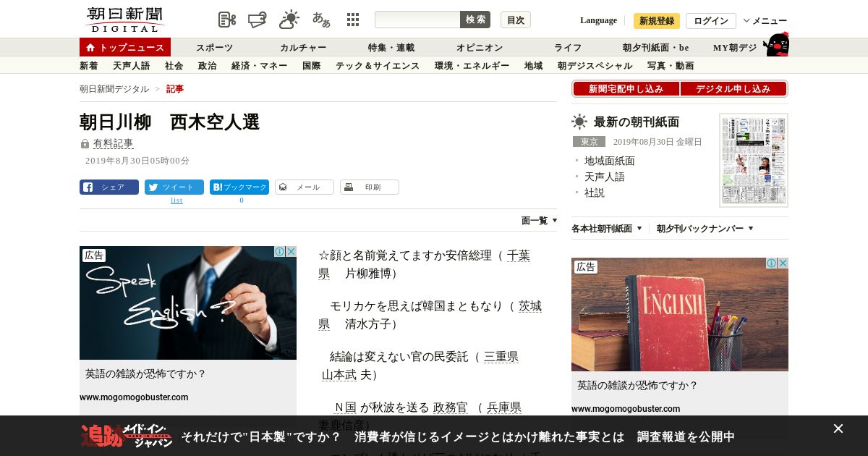Open 国際 section
The height and width of the screenshot is (456, 868).
pos(312,66)
